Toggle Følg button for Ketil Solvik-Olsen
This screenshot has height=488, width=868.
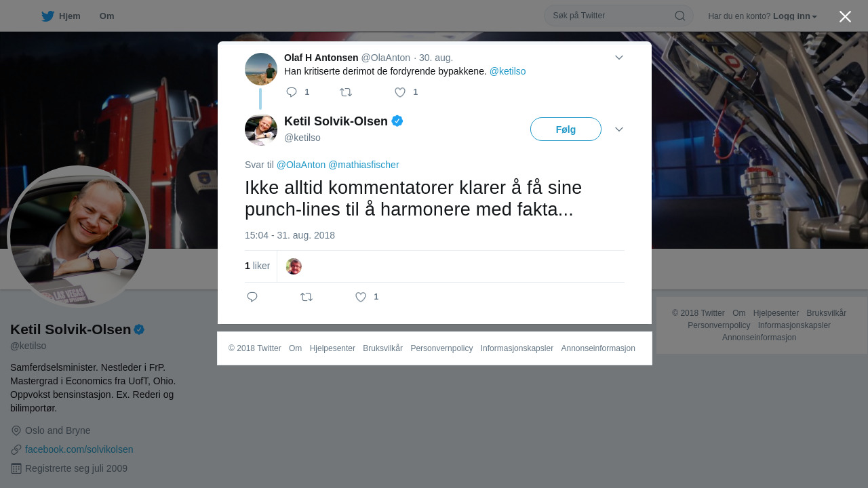(x=566, y=129)
